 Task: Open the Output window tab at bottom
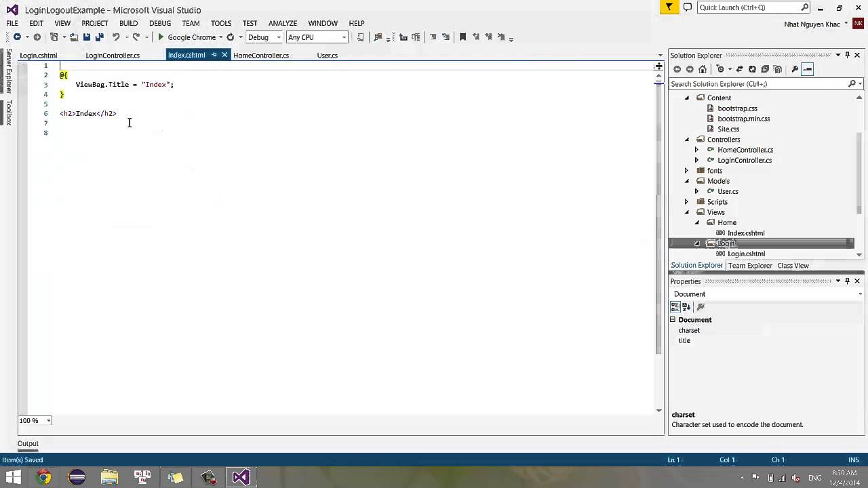28,444
